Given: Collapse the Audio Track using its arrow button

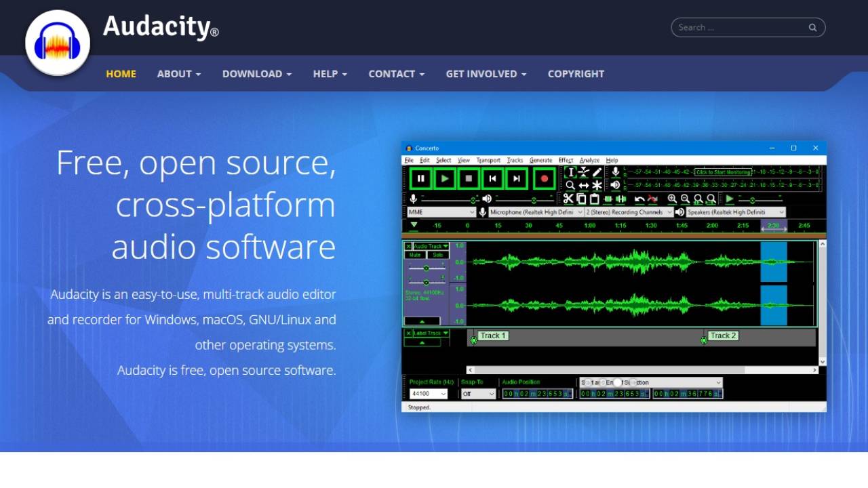Looking at the screenshot, I should 422,321.
